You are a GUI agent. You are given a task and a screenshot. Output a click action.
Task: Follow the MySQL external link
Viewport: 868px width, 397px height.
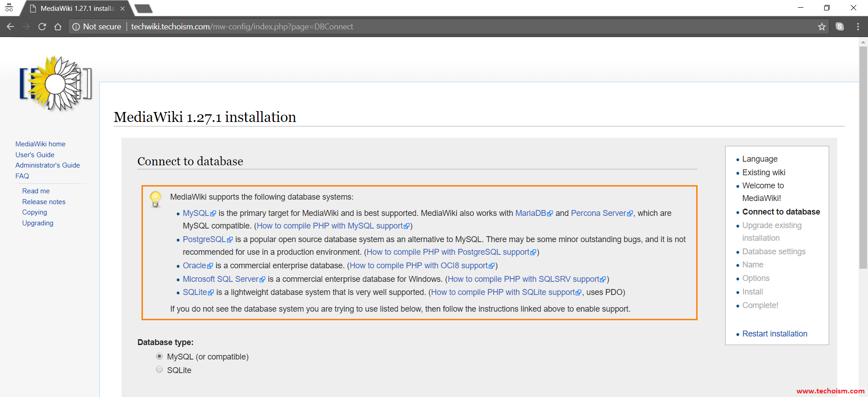click(x=199, y=213)
